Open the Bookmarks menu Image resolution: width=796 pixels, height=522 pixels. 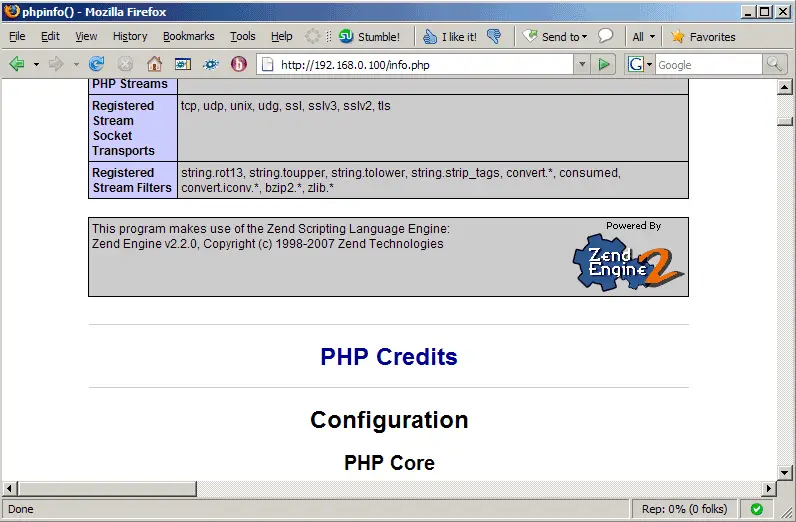[188, 36]
